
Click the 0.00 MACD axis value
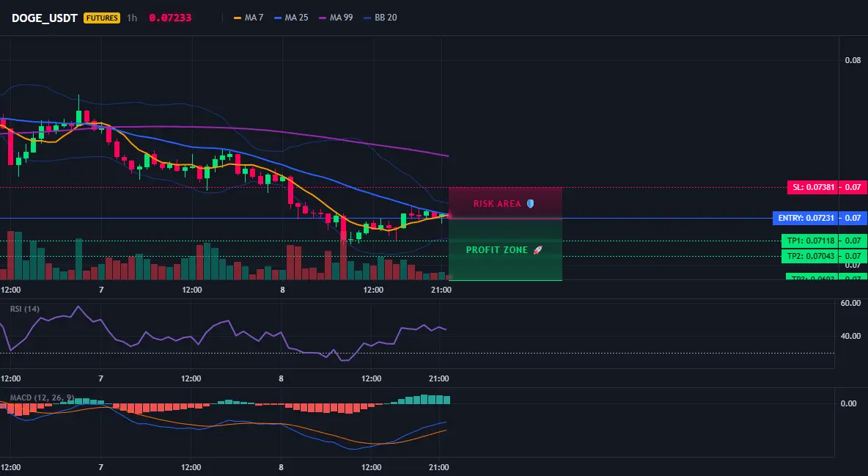coord(849,403)
